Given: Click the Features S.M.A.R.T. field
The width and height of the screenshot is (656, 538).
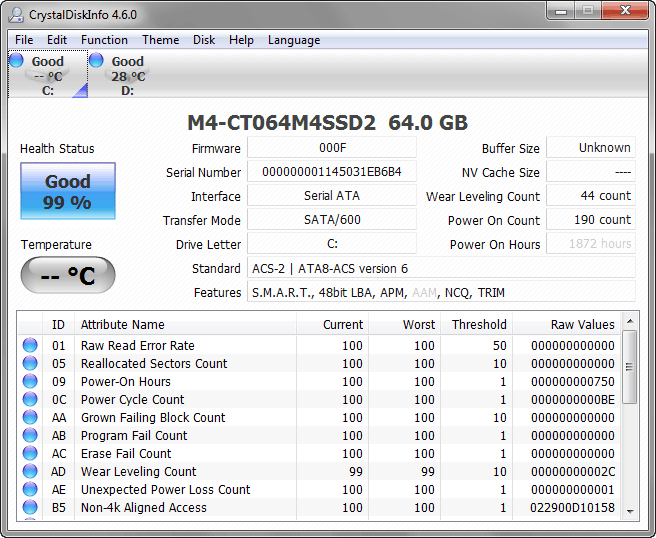Looking at the screenshot, I should [441, 292].
